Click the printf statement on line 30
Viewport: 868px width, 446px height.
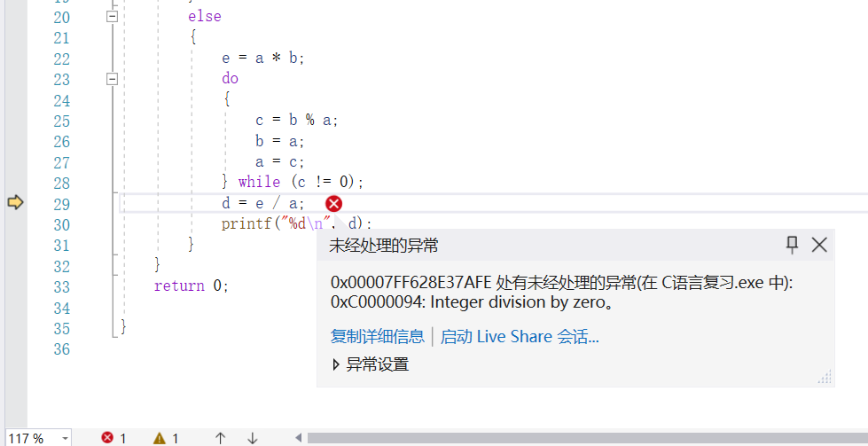tap(297, 223)
